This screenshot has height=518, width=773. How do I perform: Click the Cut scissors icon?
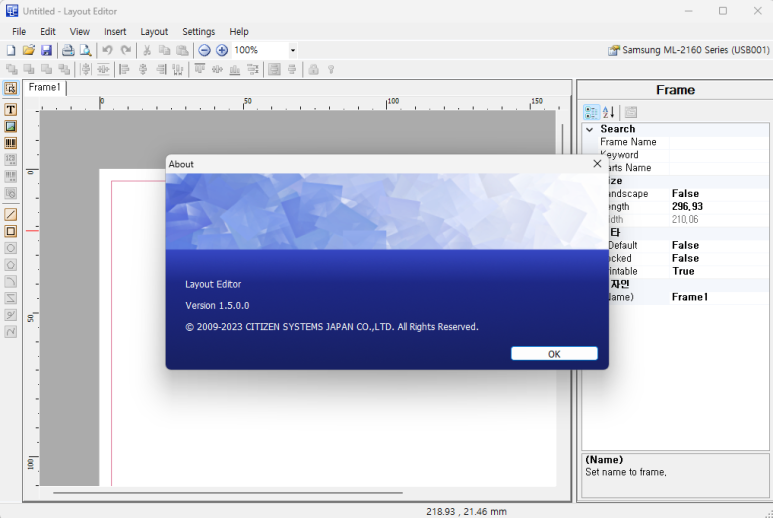point(147,50)
